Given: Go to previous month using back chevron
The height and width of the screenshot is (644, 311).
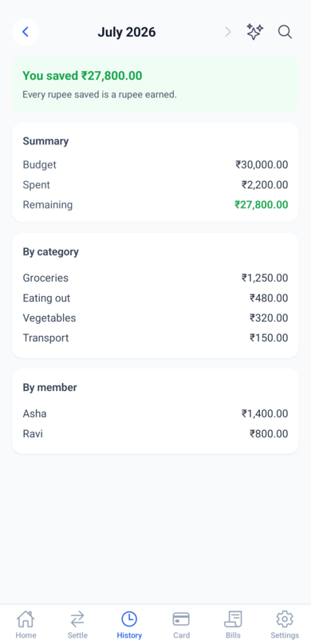Looking at the screenshot, I should [26, 32].
